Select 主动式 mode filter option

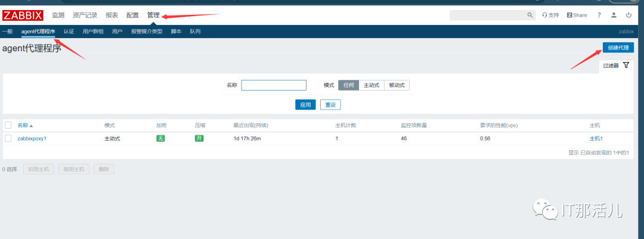[371, 85]
